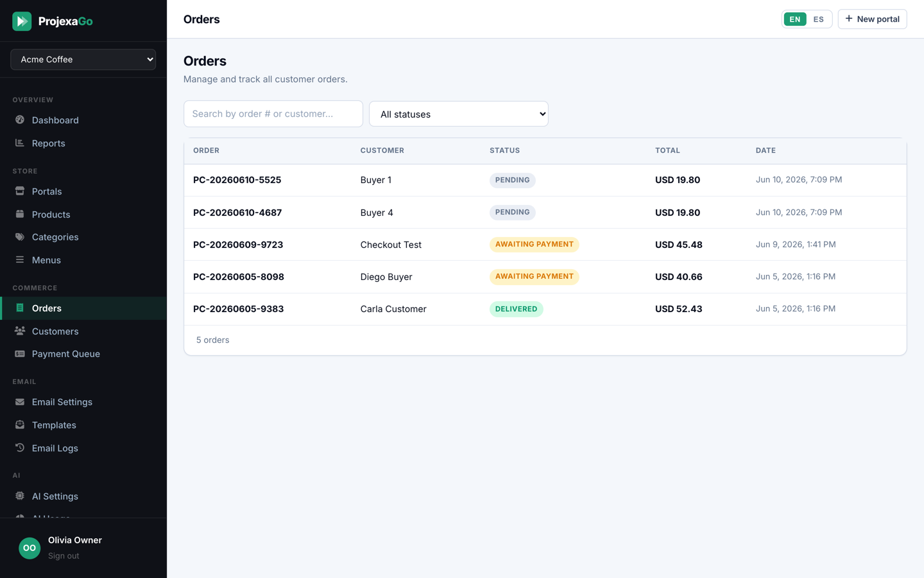Viewport: 924px width, 578px height.
Task: Open order PC-20260609-9723
Action: pyautogui.click(x=238, y=245)
